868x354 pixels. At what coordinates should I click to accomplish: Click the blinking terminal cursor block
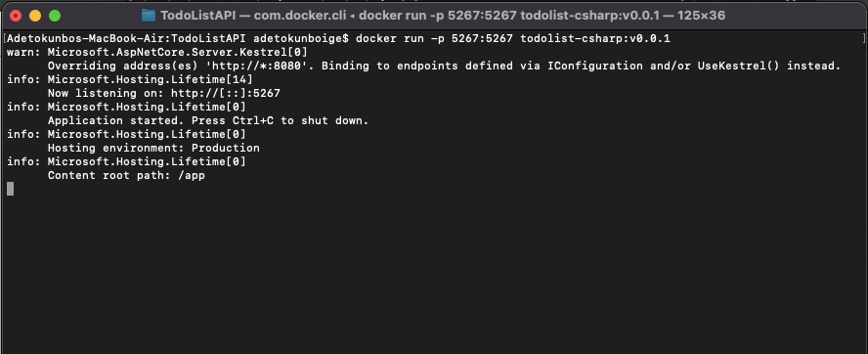click(10, 189)
